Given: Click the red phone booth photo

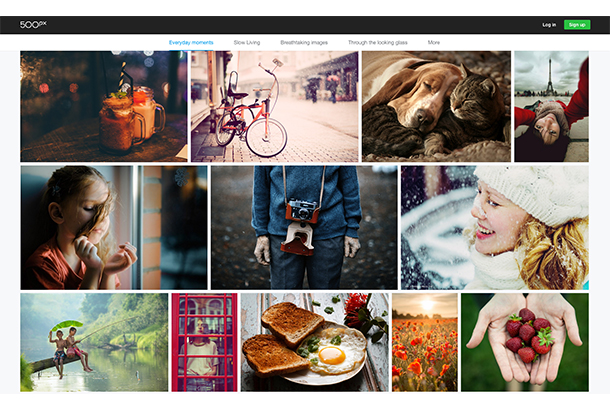Looking at the screenshot, I should point(204,342).
